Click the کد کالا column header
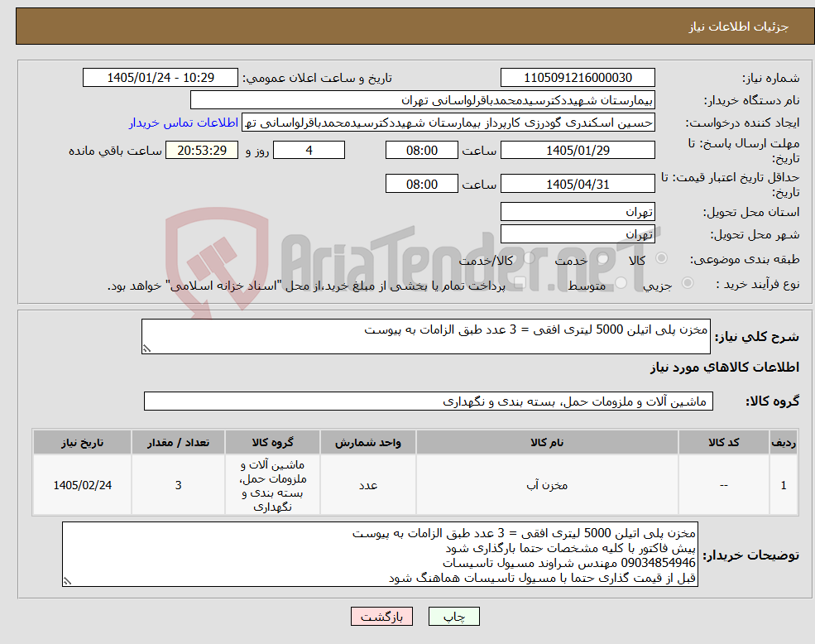Viewport: 815px width, 644px height. 723,442
